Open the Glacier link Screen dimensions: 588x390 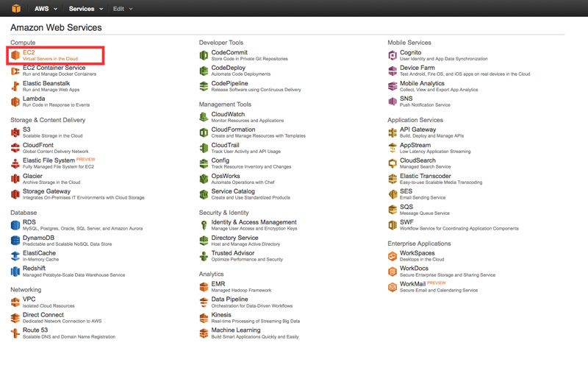tap(32, 176)
